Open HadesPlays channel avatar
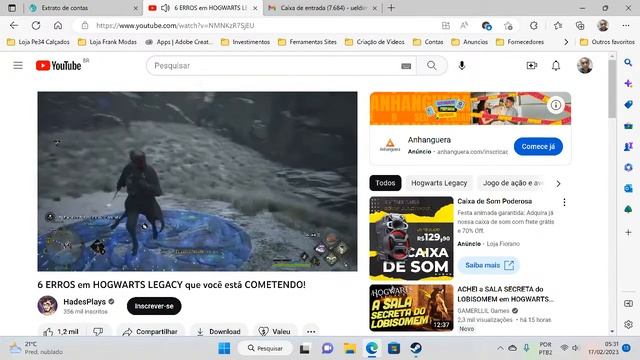The width and height of the screenshot is (640, 360). tap(47, 305)
